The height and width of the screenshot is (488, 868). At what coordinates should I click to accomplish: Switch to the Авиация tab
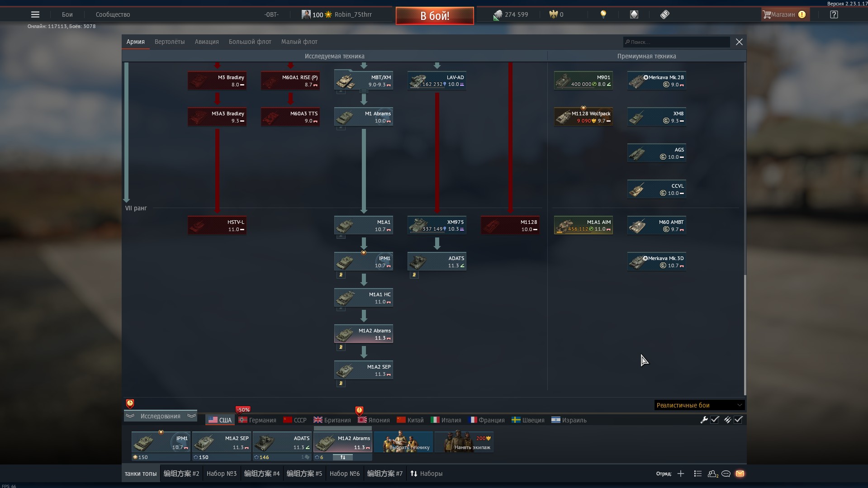207,42
